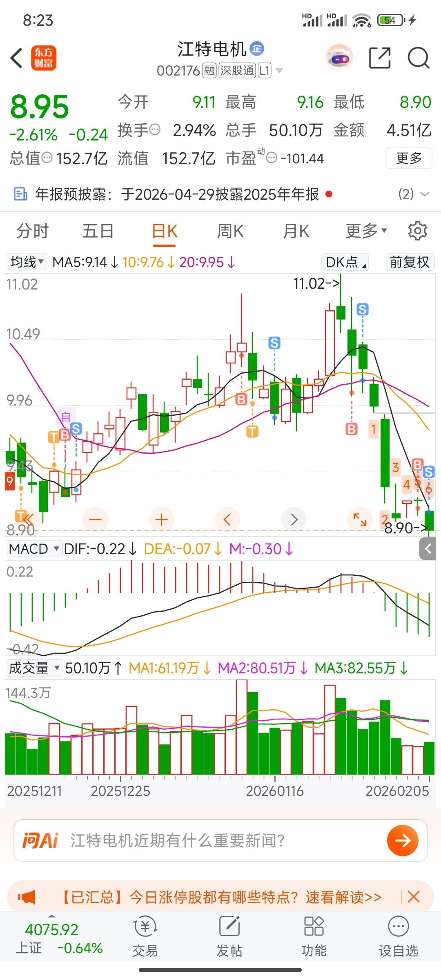Tap the grey side panel collapse arrow
Screen dimensions: 441x980
(x=428, y=548)
